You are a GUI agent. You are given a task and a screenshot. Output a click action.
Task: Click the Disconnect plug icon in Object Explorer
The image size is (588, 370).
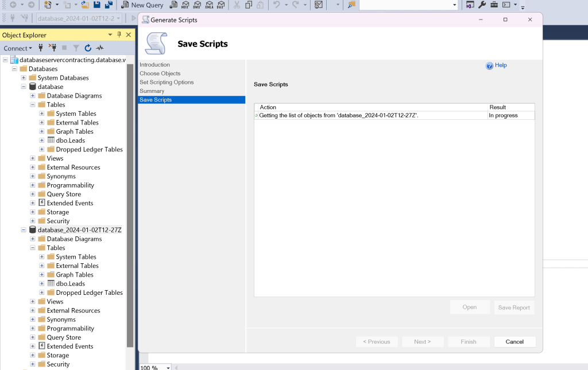(52, 48)
